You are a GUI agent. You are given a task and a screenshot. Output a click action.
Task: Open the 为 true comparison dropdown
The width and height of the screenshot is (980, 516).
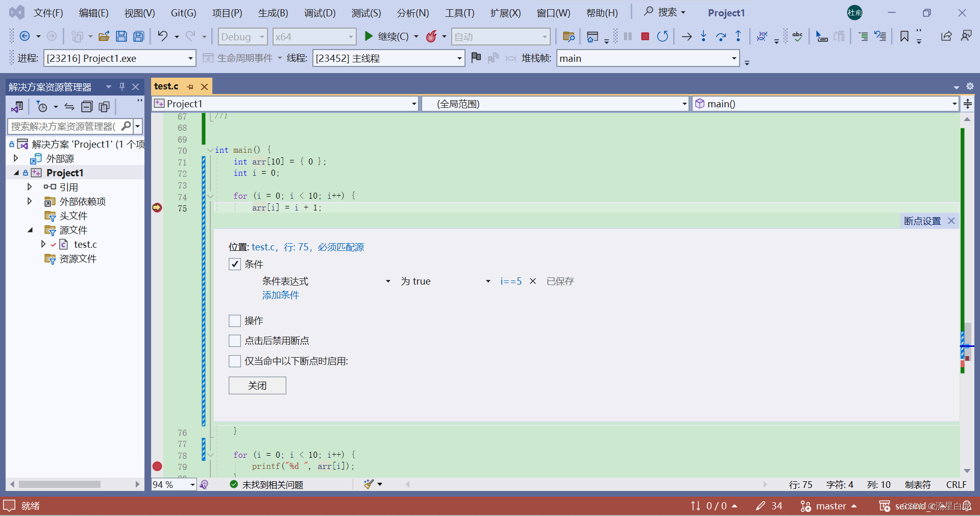coord(488,282)
